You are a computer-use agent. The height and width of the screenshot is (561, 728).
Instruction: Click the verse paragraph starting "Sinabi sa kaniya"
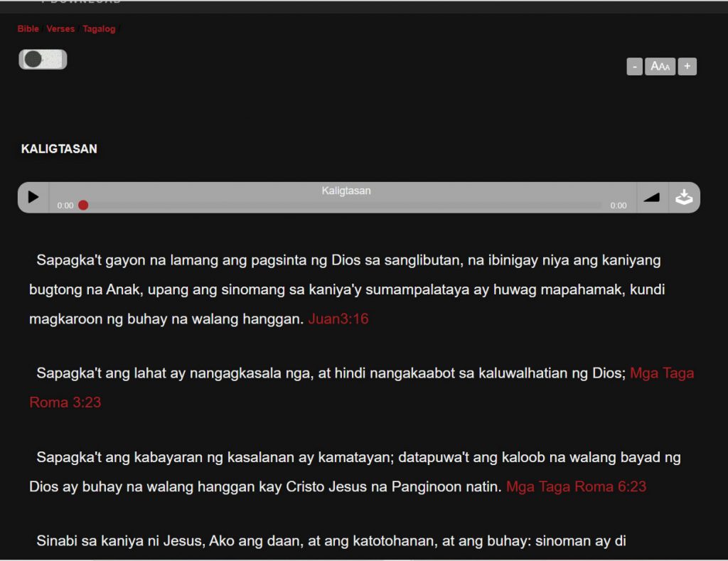click(x=331, y=541)
